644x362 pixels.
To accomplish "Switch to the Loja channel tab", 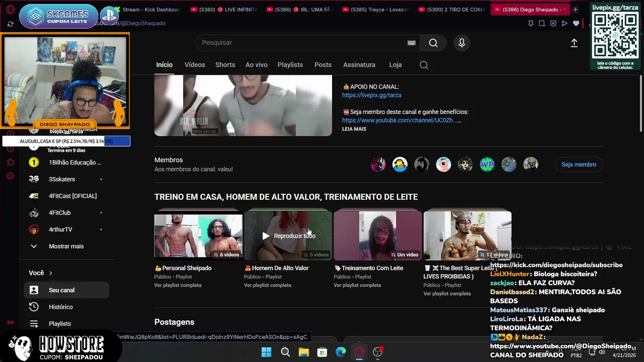I will pos(395,65).
